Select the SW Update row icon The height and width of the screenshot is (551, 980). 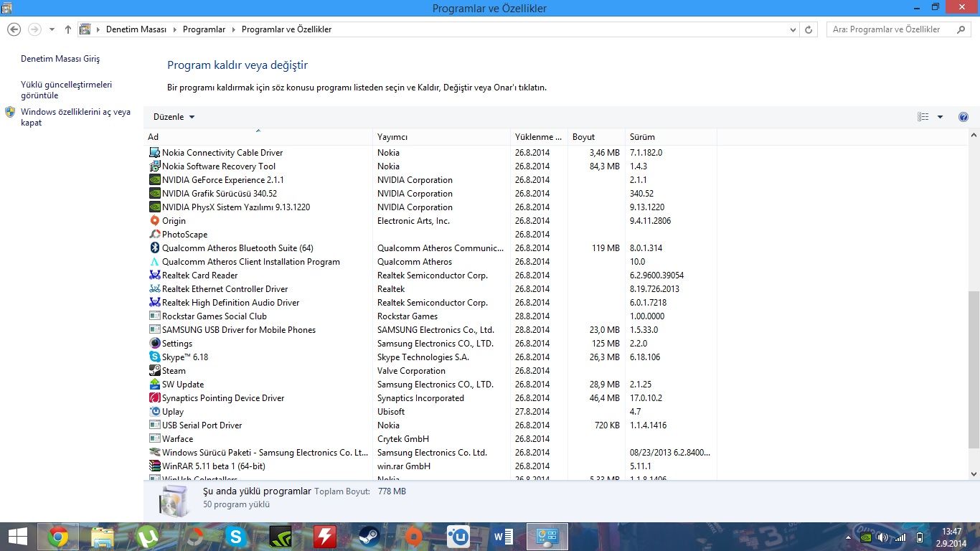(154, 385)
